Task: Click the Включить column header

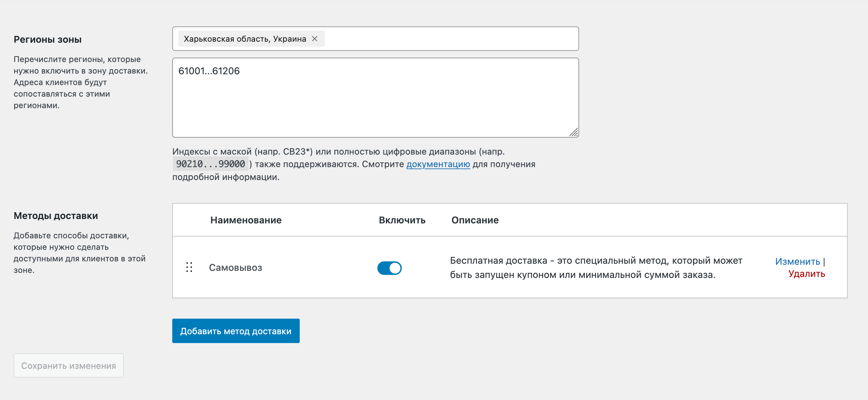Action: tap(402, 220)
